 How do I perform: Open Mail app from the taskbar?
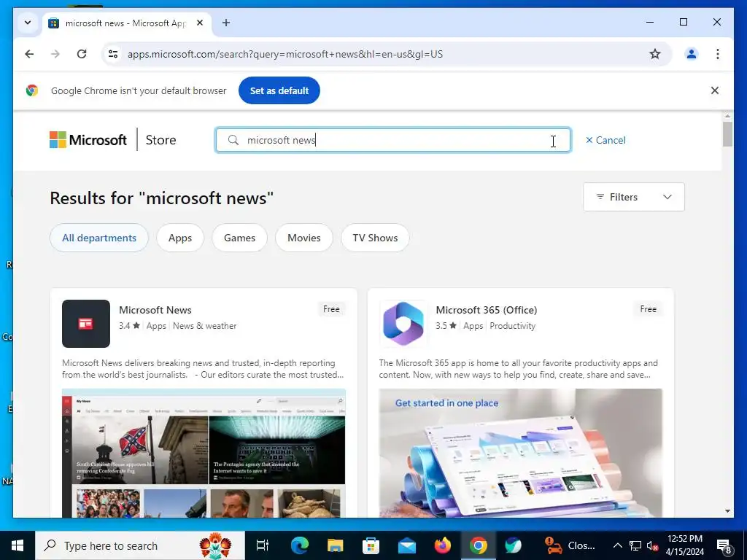[407, 545]
